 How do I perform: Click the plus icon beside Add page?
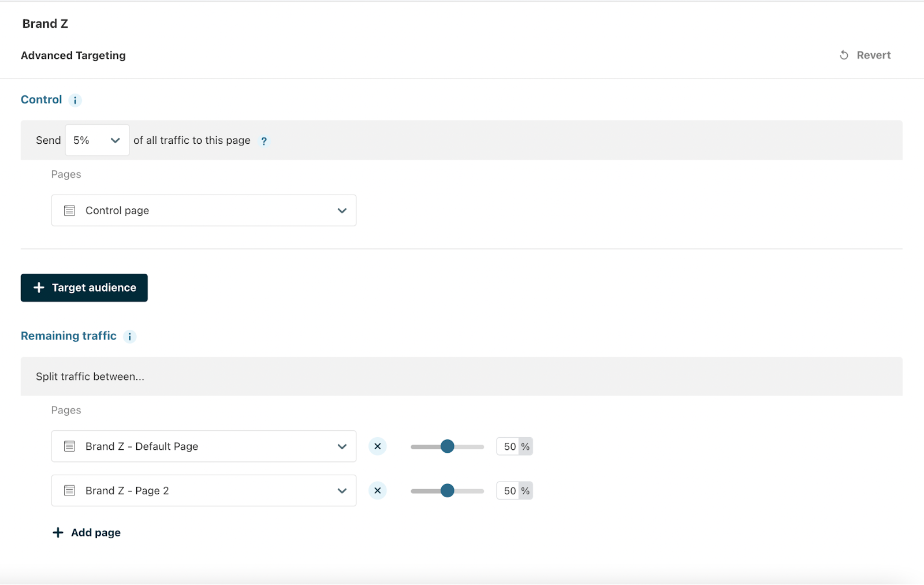click(58, 532)
